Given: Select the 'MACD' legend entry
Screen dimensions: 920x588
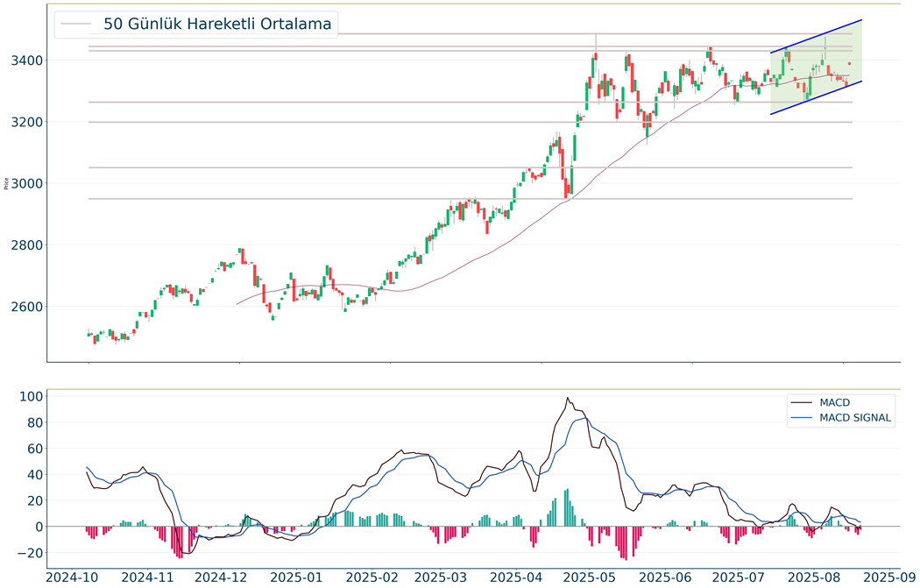Looking at the screenshot, I should click(834, 402).
